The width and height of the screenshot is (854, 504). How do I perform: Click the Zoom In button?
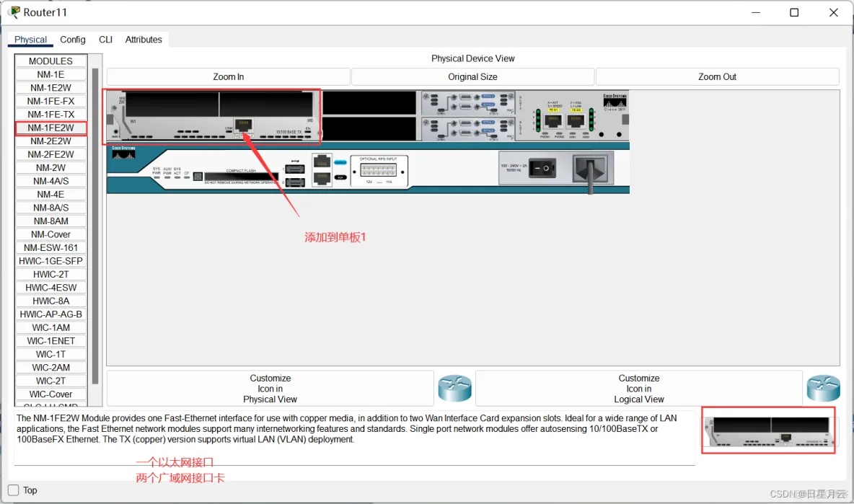pos(228,76)
